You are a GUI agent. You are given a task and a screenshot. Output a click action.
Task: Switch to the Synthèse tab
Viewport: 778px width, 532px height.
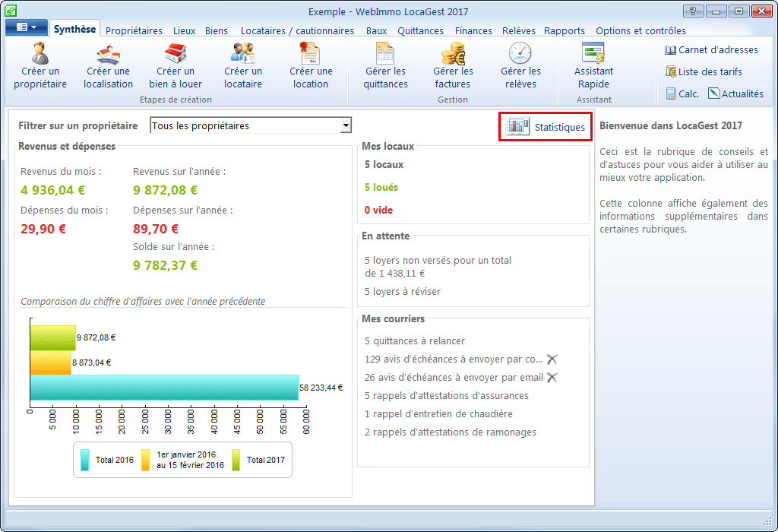(75, 29)
